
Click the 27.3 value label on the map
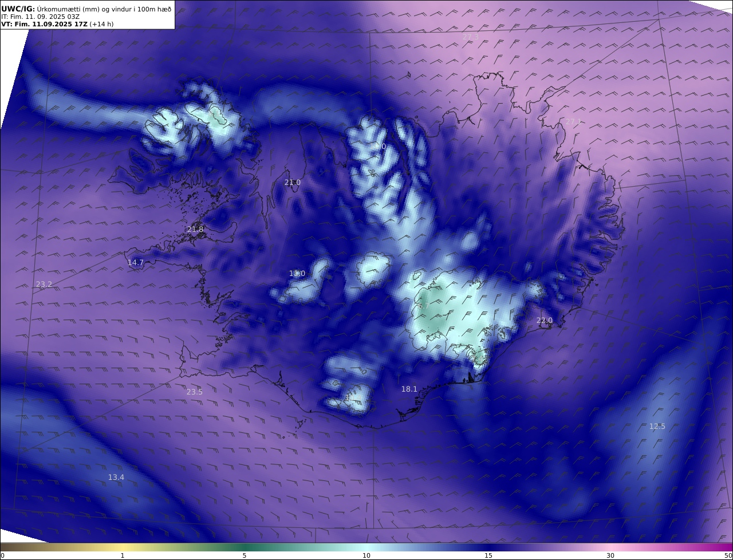pyautogui.click(x=470, y=37)
